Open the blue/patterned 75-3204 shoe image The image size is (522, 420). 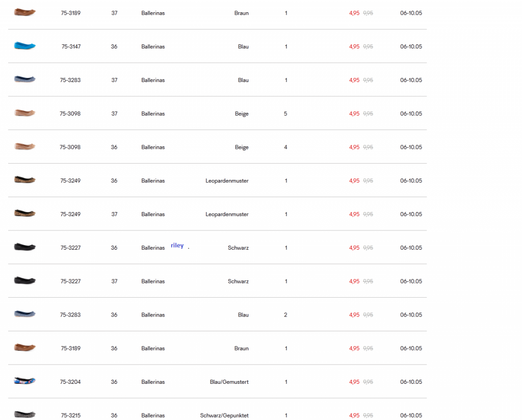tap(24, 381)
